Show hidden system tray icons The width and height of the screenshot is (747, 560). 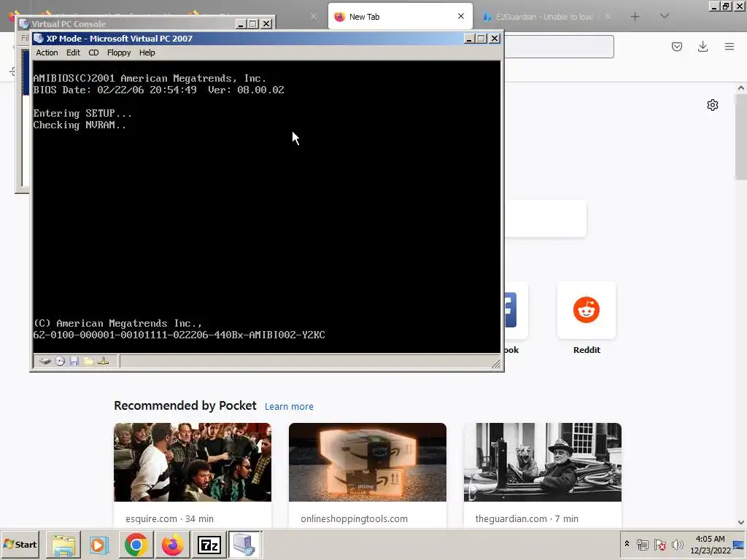(627, 544)
